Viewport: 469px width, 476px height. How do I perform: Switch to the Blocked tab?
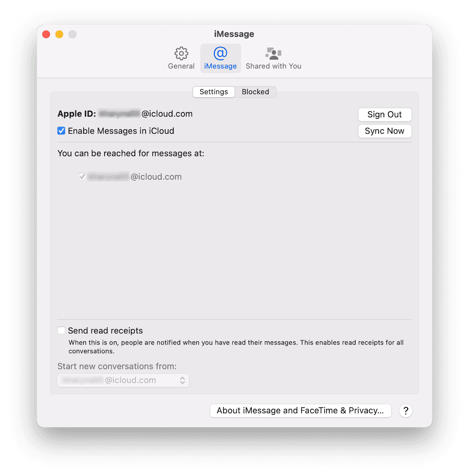pos(255,92)
